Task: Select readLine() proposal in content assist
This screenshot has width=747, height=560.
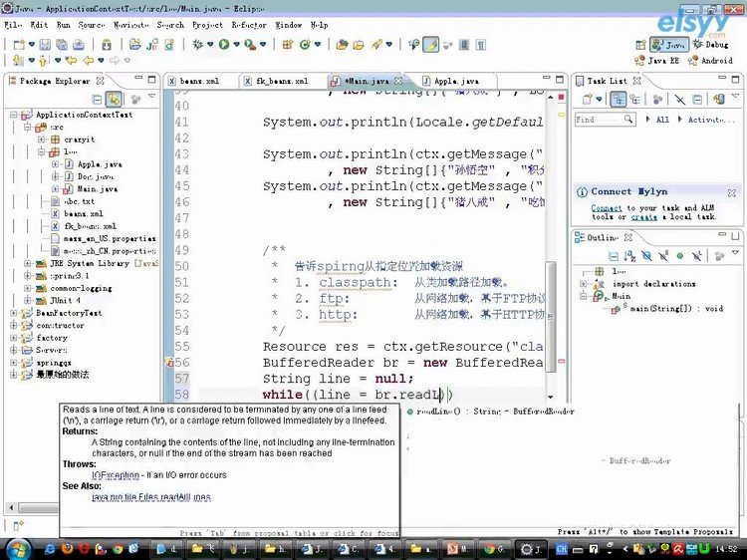Action: tap(491, 412)
